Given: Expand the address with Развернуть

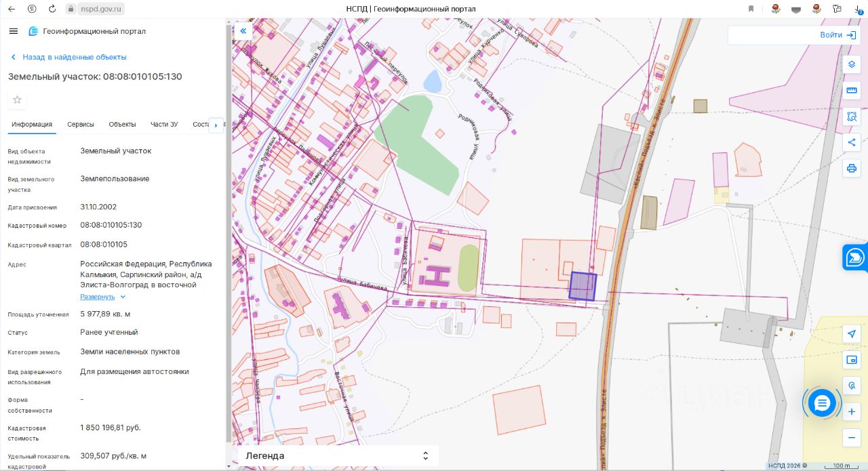Looking at the screenshot, I should [103, 297].
